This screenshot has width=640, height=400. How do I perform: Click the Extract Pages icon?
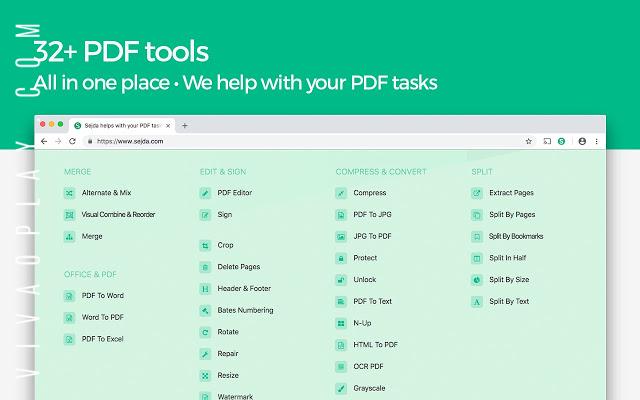tap(477, 193)
